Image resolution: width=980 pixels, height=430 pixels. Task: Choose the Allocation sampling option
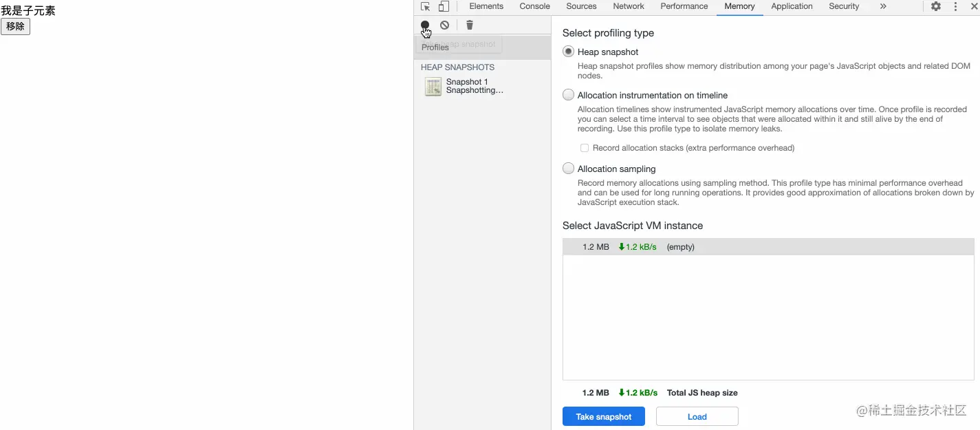click(568, 169)
